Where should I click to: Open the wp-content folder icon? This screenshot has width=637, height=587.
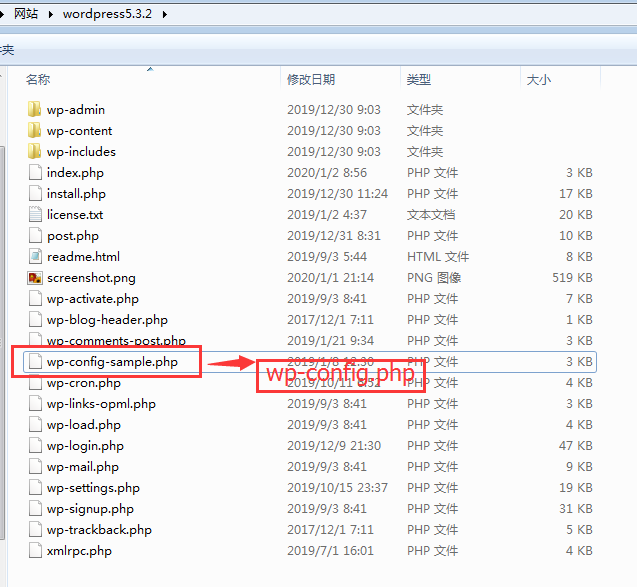click(x=35, y=130)
